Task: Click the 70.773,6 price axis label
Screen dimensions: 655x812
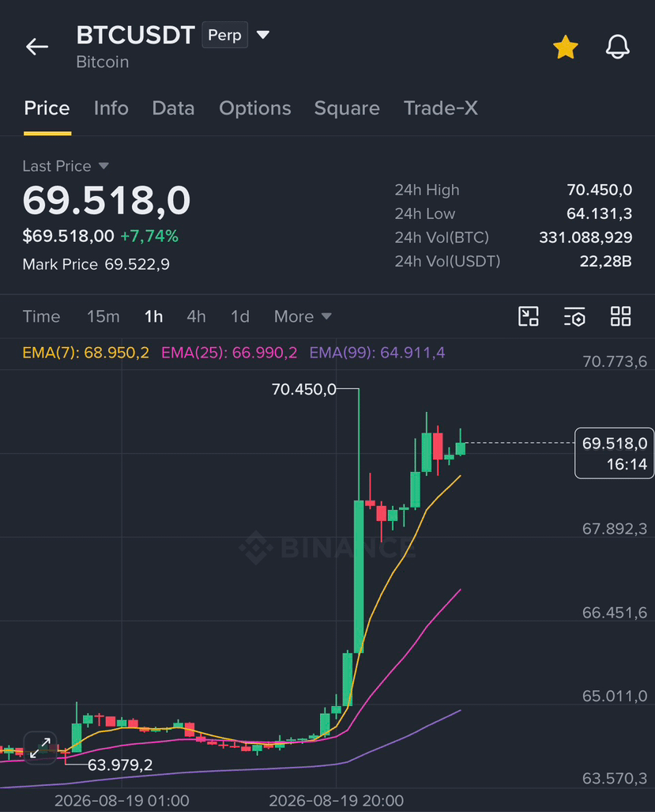Action: pyautogui.click(x=615, y=361)
